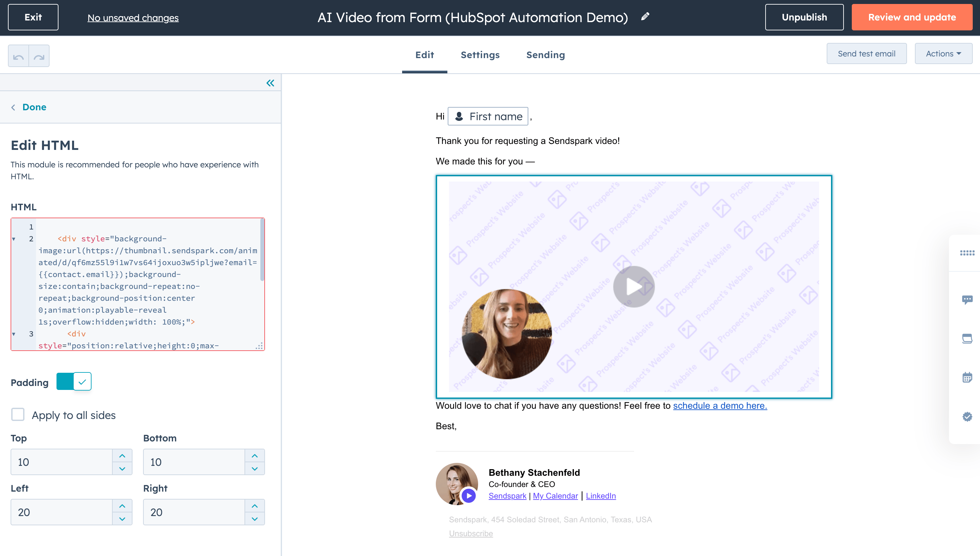Screen dimensions: 980x556
Task: Increase the Top padding value
Action: point(122,456)
